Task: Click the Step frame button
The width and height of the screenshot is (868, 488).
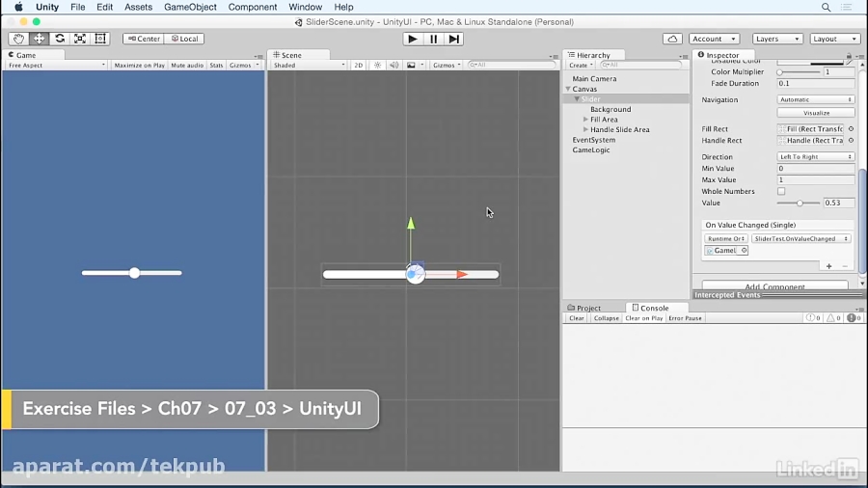Action: coord(454,39)
